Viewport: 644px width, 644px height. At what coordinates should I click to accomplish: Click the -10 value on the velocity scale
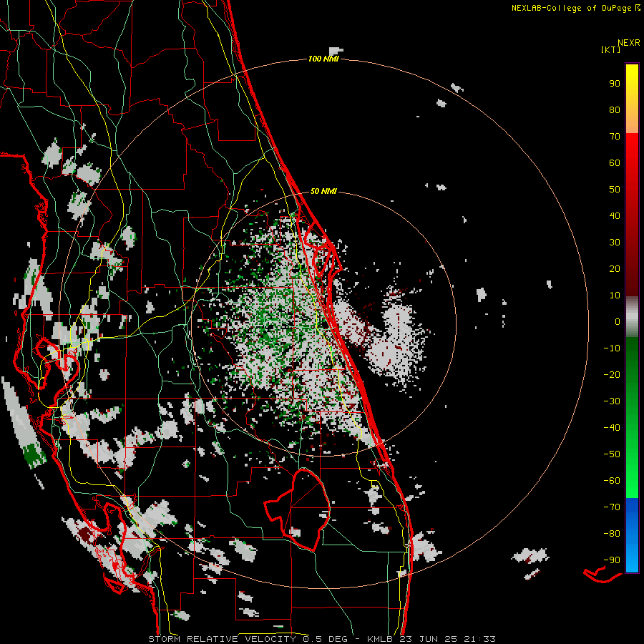(x=612, y=348)
